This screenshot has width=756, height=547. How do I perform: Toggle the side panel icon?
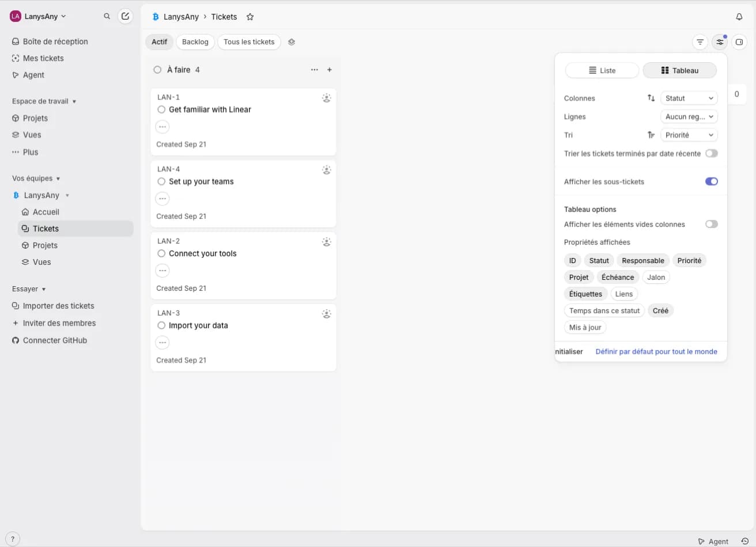(x=739, y=42)
